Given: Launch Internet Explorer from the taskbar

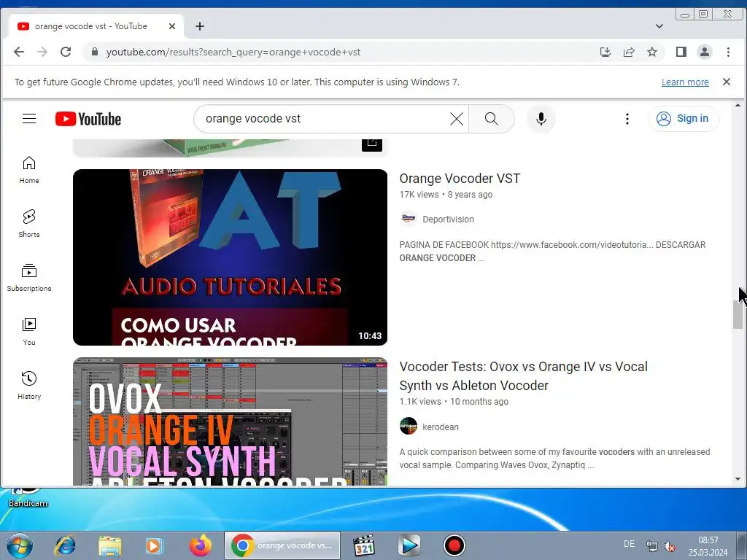Looking at the screenshot, I should [x=65, y=545].
